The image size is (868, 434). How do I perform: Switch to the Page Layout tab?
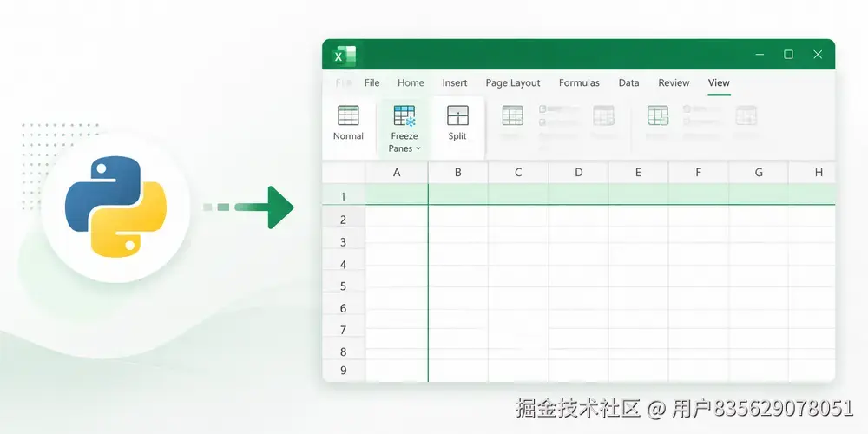[513, 83]
